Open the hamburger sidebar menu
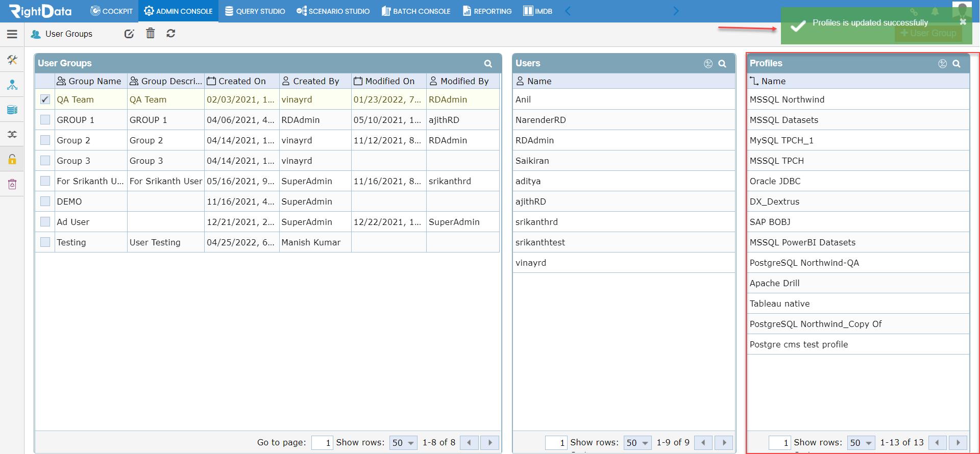The height and width of the screenshot is (454, 980). (12, 34)
